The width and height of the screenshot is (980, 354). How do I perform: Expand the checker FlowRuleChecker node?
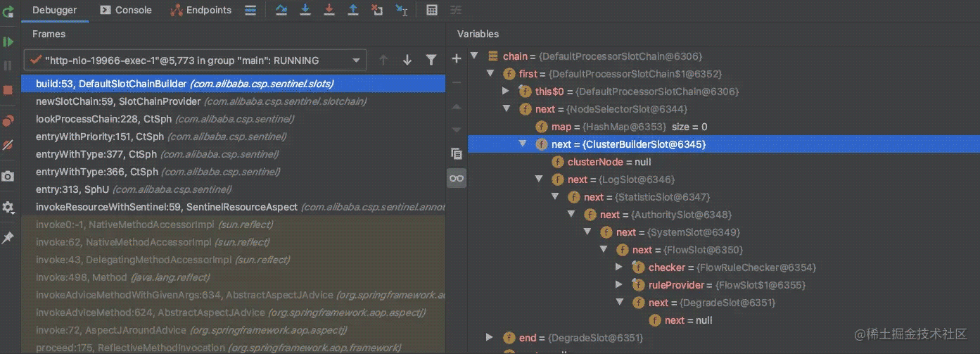(619, 267)
